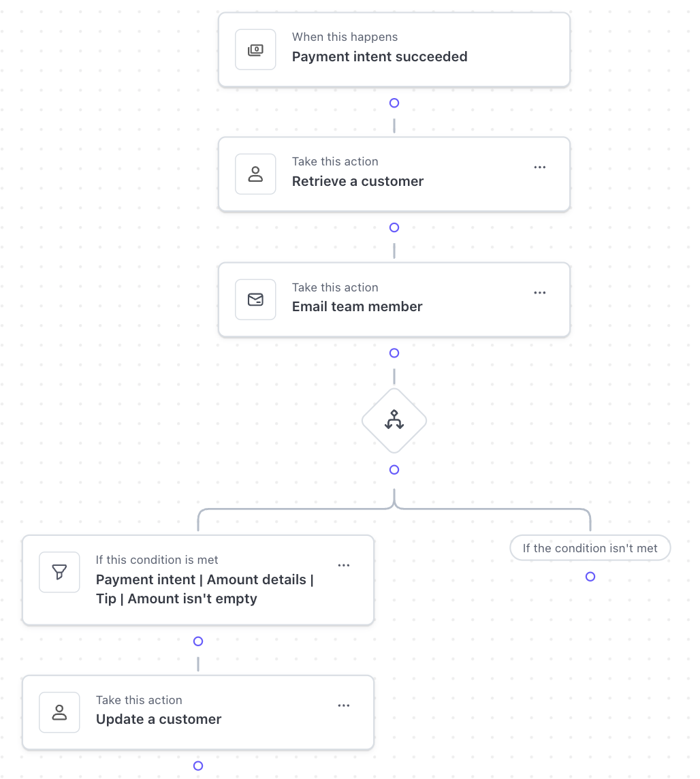Add step below Payment intent succeeded trigger

tap(394, 104)
